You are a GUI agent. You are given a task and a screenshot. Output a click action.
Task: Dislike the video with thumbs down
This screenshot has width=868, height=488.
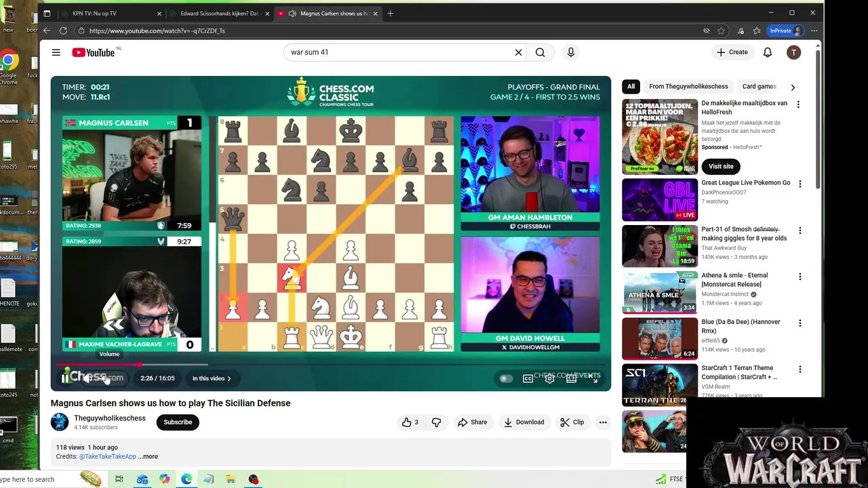[x=436, y=422]
